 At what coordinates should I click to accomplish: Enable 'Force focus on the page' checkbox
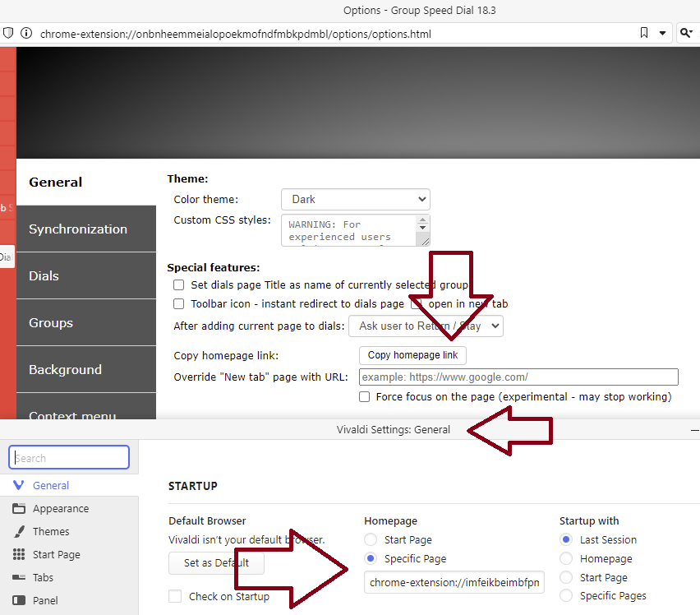coord(364,396)
